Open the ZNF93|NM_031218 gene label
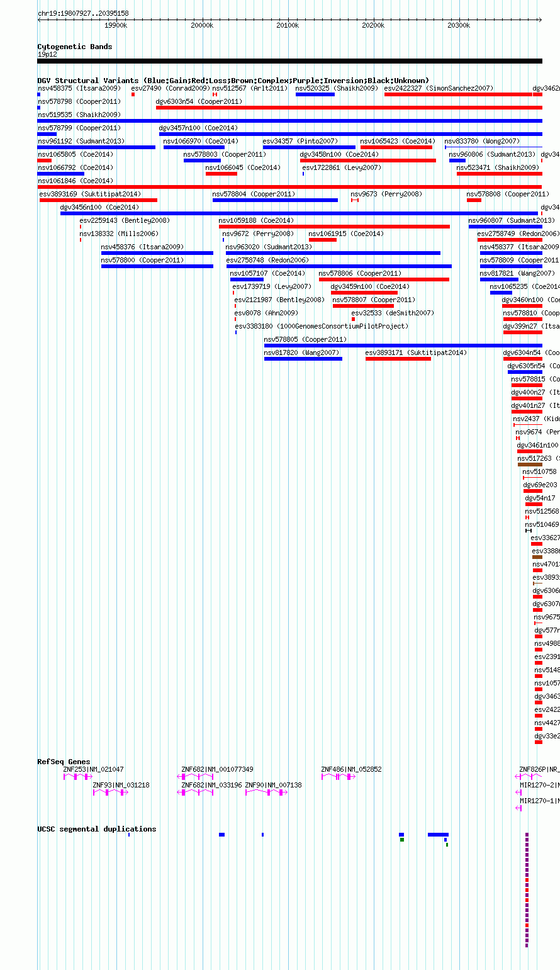Viewport: 560px width, 970px height. [x=121, y=785]
